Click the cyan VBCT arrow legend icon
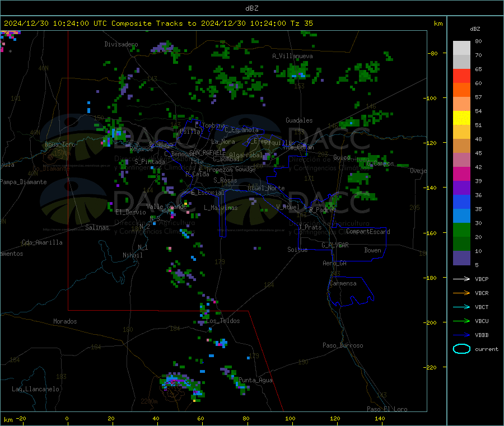Viewport: 504px width, 426px height. click(x=461, y=307)
